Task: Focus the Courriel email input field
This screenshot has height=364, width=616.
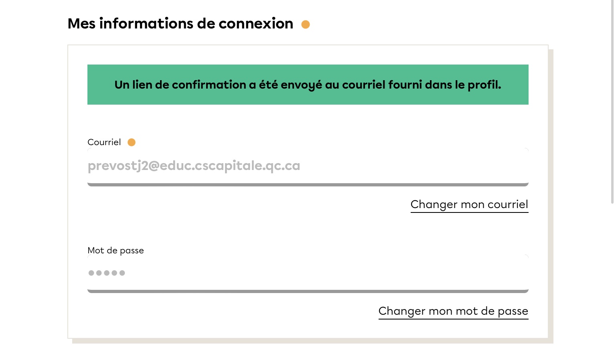Action: [x=308, y=166]
